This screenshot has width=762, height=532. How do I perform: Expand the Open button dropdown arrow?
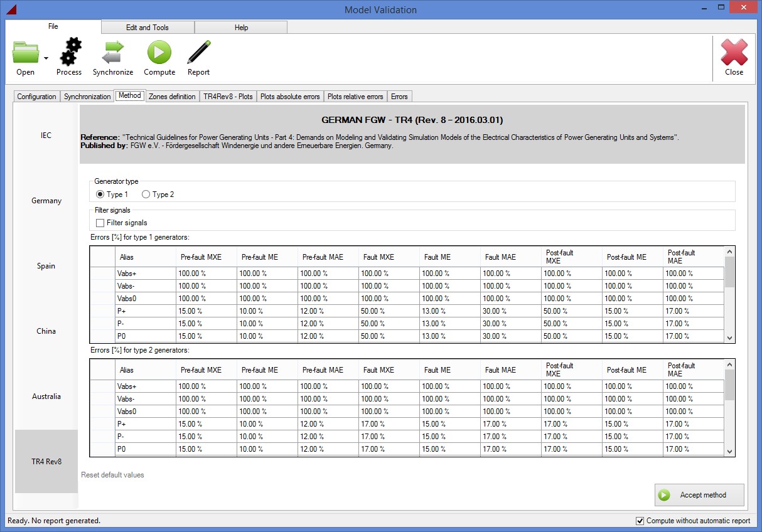[x=46, y=58]
